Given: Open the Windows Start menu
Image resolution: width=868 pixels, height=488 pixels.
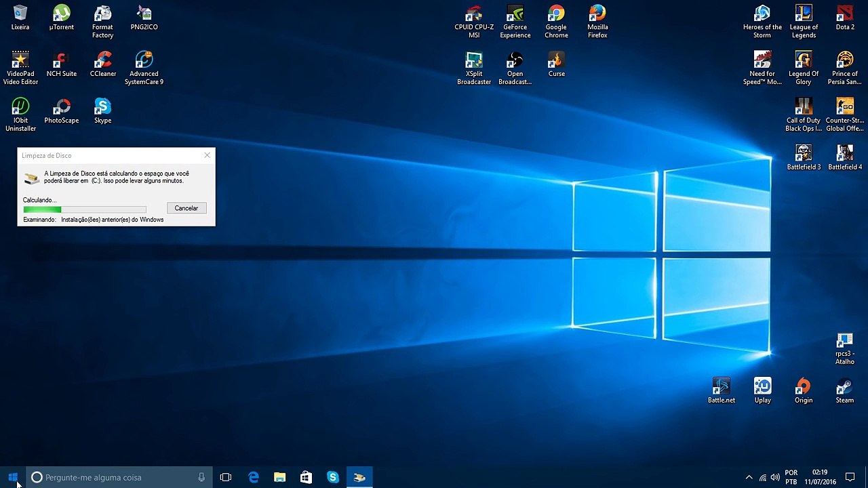Looking at the screenshot, I should (13, 477).
